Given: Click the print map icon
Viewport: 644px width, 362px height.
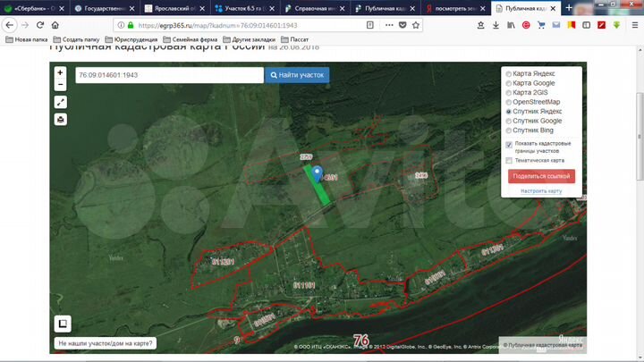Looking at the screenshot, I should (x=60, y=120).
